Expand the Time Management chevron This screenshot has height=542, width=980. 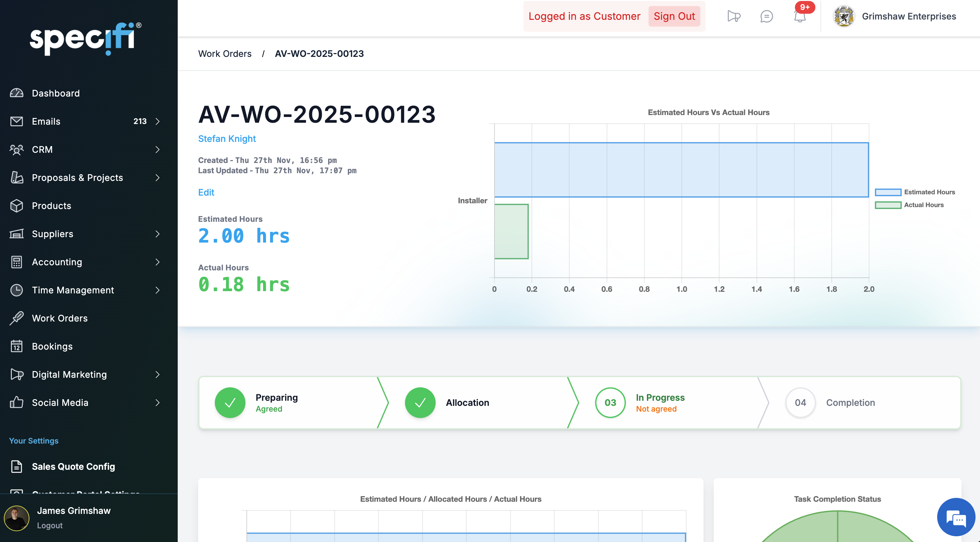point(158,290)
